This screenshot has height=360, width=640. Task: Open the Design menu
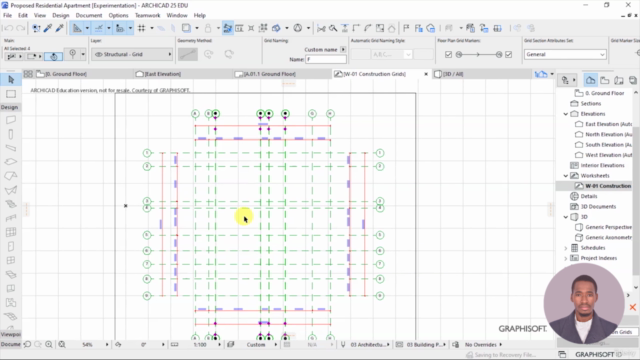pos(60,15)
